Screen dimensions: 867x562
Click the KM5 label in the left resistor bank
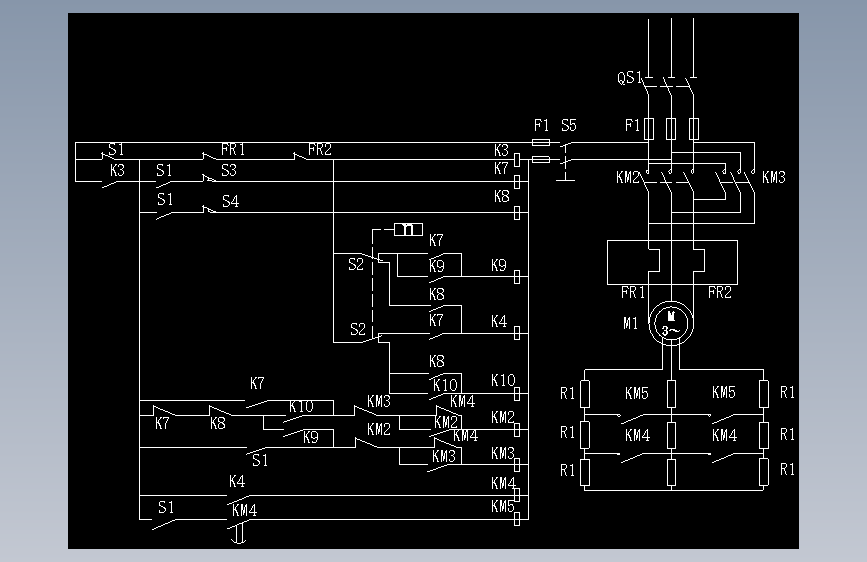coord(636,393)
